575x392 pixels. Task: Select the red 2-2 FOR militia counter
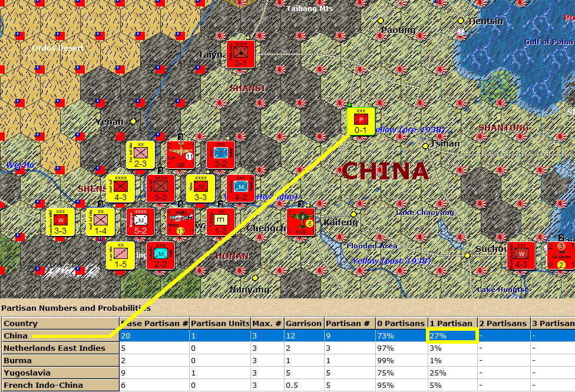[161, 255]
